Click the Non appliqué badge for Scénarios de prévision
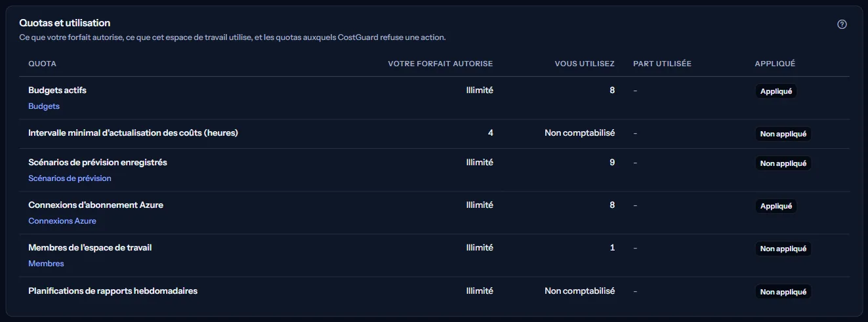 point(783,163)
